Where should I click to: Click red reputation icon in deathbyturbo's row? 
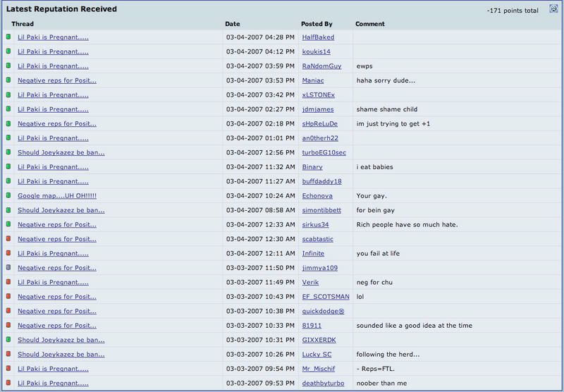point(8,384)
